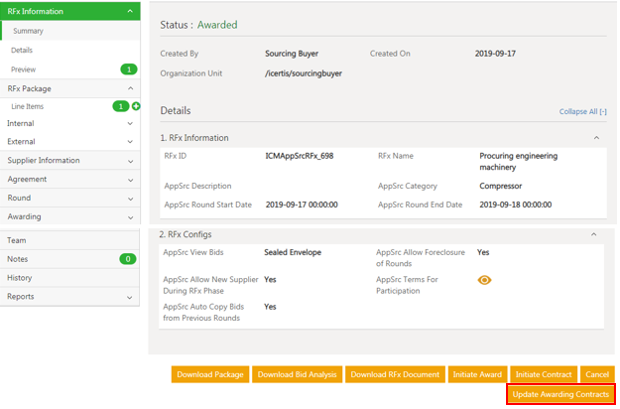Expand the Awarding section chevron
The image size is (620, 409).
pyautogui.click(x=130, y=217)
